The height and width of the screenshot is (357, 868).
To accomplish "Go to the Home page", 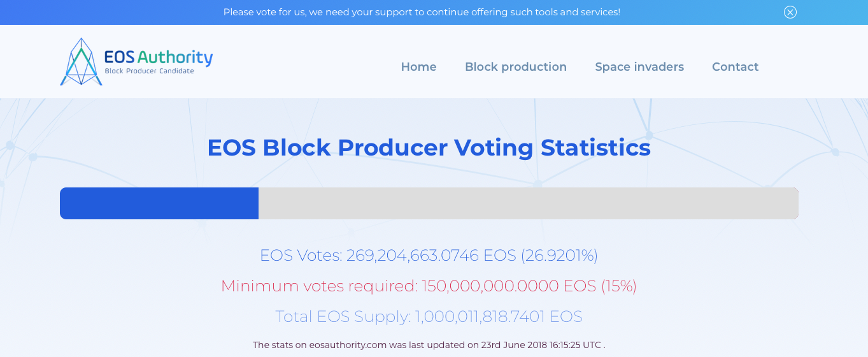I will (418, 67).
